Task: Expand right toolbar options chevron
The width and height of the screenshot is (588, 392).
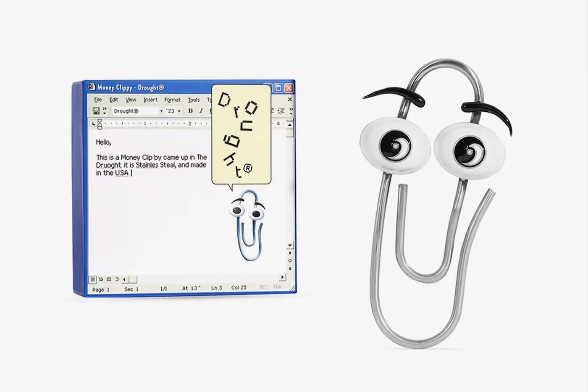Action: 291,111
